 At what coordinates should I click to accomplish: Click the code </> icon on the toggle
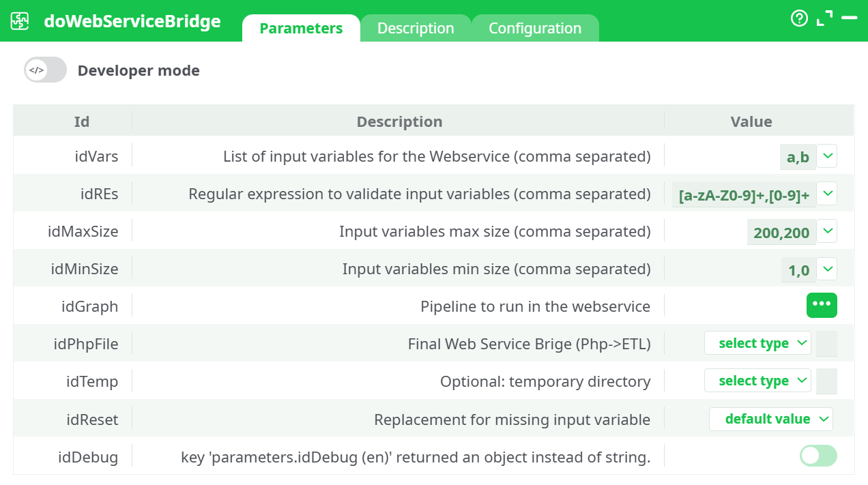point(35,70)
